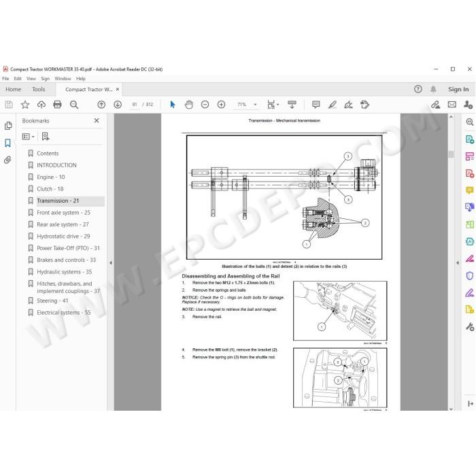The width and height of the screenshot is (476, 476).
Task: Click the vertical scrollbar thumb
Action: [451, 154]
